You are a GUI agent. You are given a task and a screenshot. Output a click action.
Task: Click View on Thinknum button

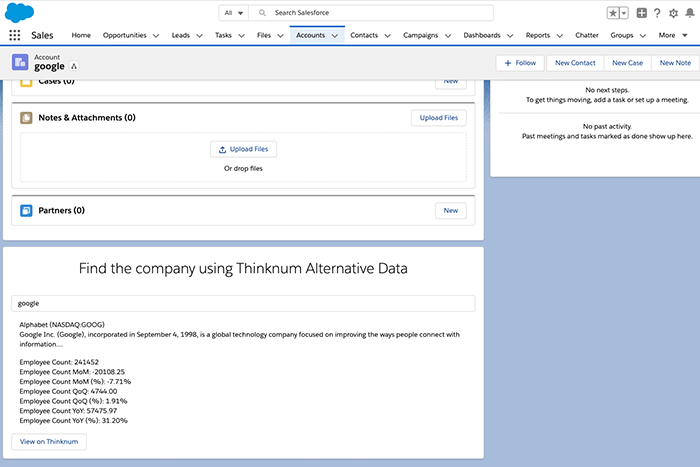(49, 441)
